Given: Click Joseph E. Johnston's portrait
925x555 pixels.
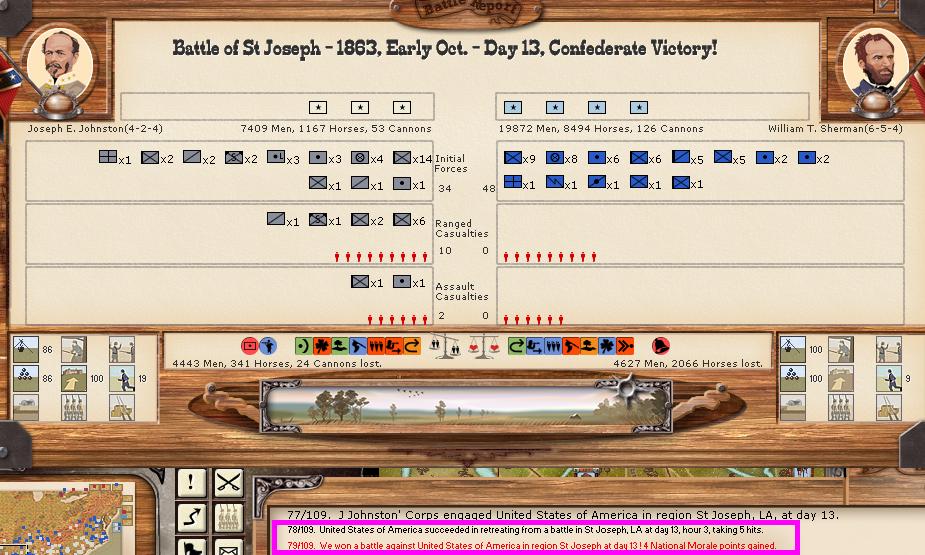Looking at the screenshot, I should [59, 63].
